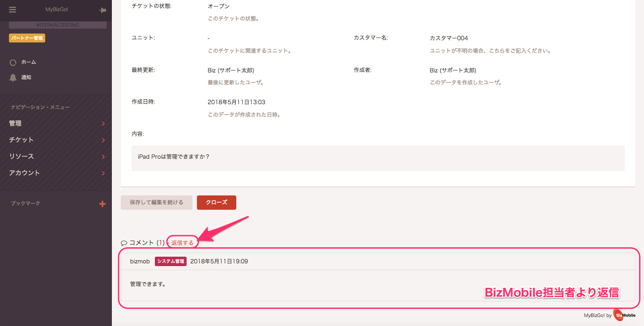Click the システム管理 tag on comment
Image resolution: width=644 pixels, height=326 pixels.
coord(171,261)
